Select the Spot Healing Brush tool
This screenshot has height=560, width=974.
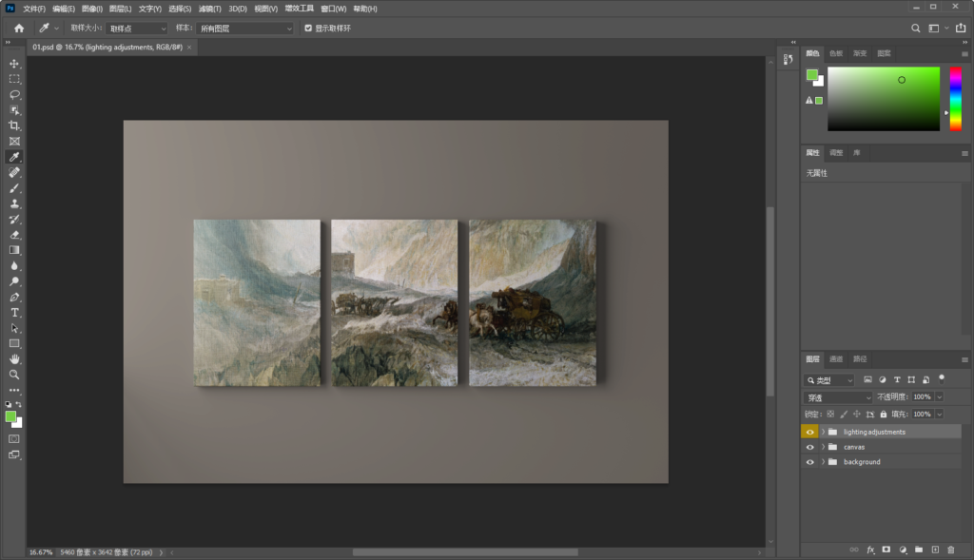tap(14, 173)
